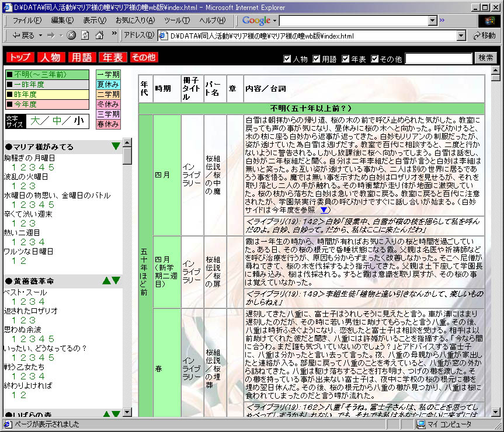Click the IE icon in the title bar
The image size is (504, 432).
(x=8, y=7)
